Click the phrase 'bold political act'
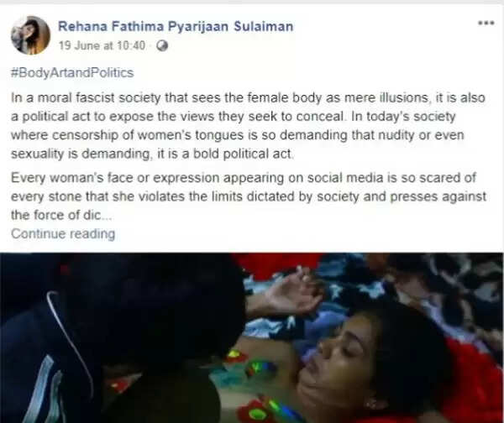Image resolution: width=504 pixels, height=423 pixels. coord(243,154)
